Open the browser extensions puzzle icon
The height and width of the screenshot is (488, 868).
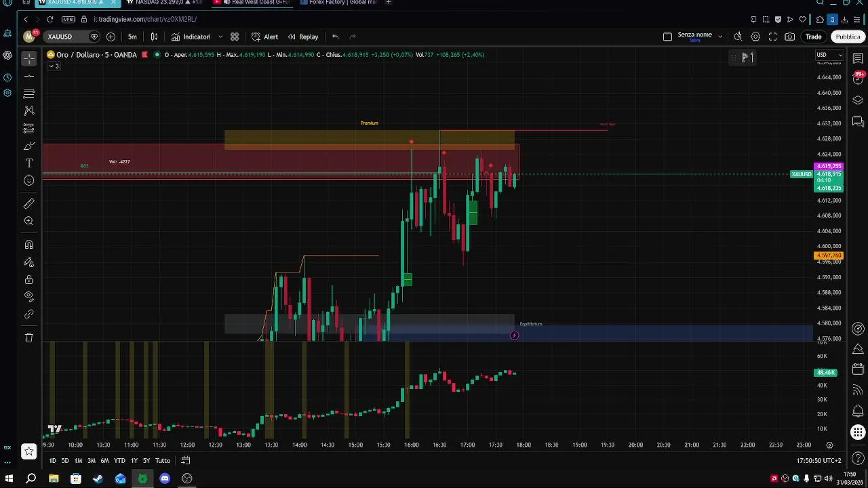820,20
